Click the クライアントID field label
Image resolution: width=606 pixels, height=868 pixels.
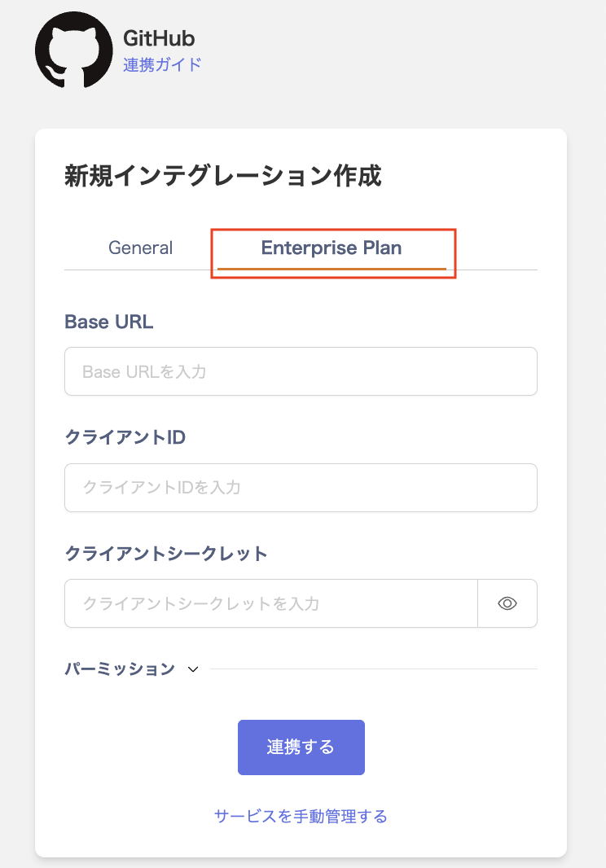click(x=125, y=437)
